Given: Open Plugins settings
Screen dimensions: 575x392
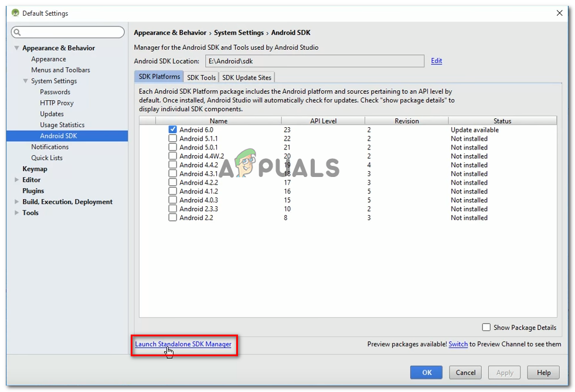Looking at the screenshot, I should point(33,190).
